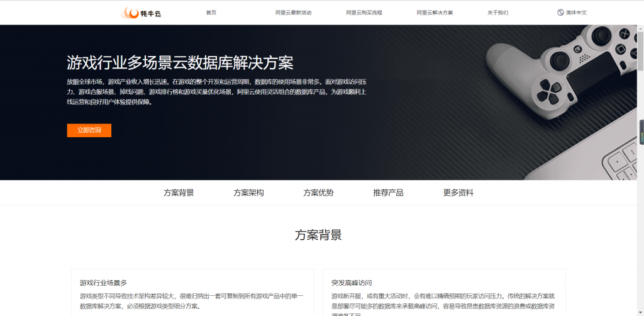Click the globe icon beside 简体中文
644x316 pixels.
pyautogui.click(x=560, y=13)
